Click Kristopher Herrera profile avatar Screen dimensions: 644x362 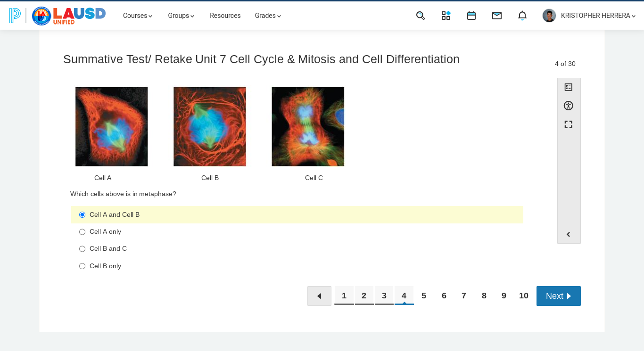tap(549, 16)
